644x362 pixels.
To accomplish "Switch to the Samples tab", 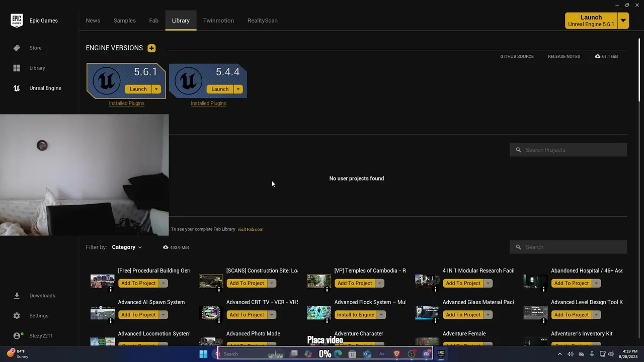I will coord(125,21).
